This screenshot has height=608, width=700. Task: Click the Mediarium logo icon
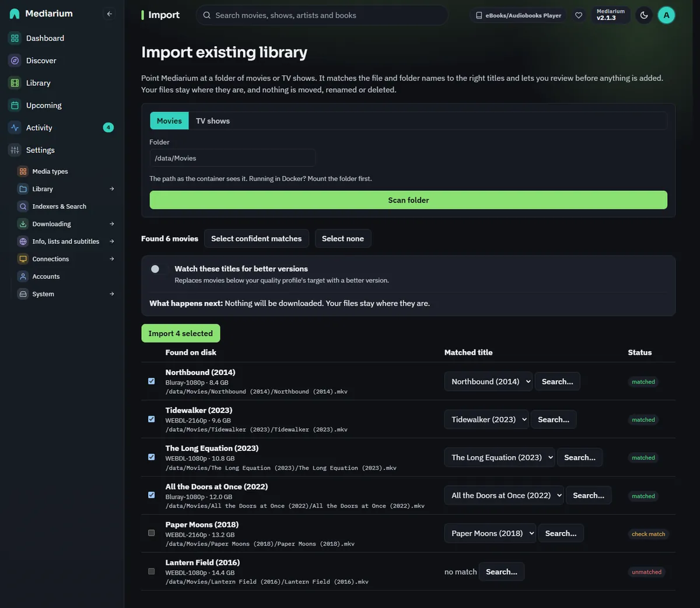click(15, 13)
